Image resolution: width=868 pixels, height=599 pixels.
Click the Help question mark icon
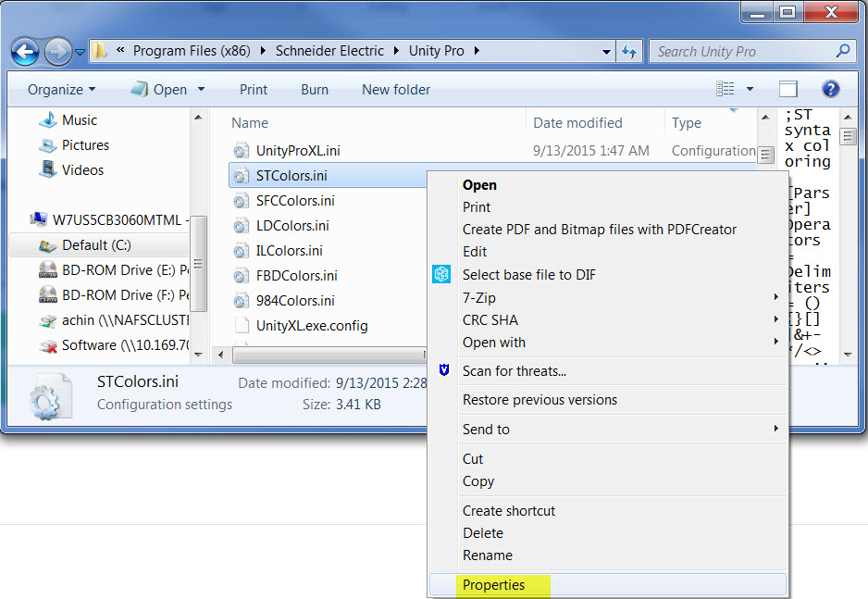pos(830,89)
